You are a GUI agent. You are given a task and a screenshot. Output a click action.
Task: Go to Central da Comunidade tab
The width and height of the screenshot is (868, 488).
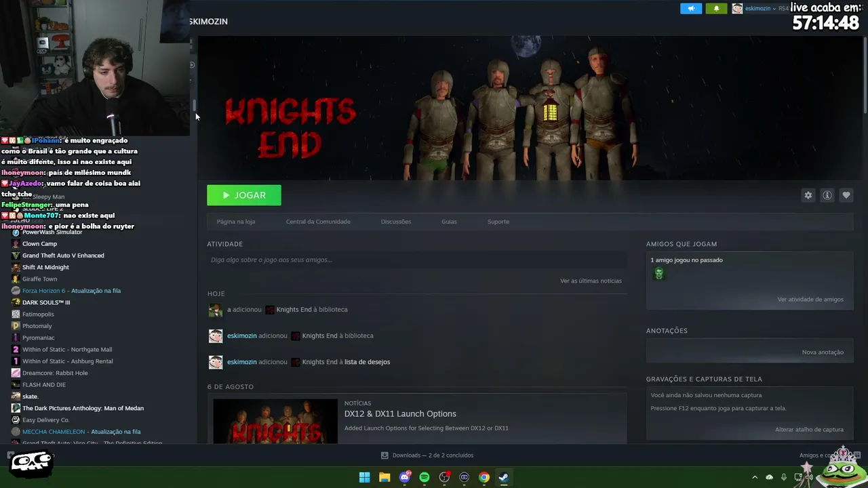click(318, 222)
